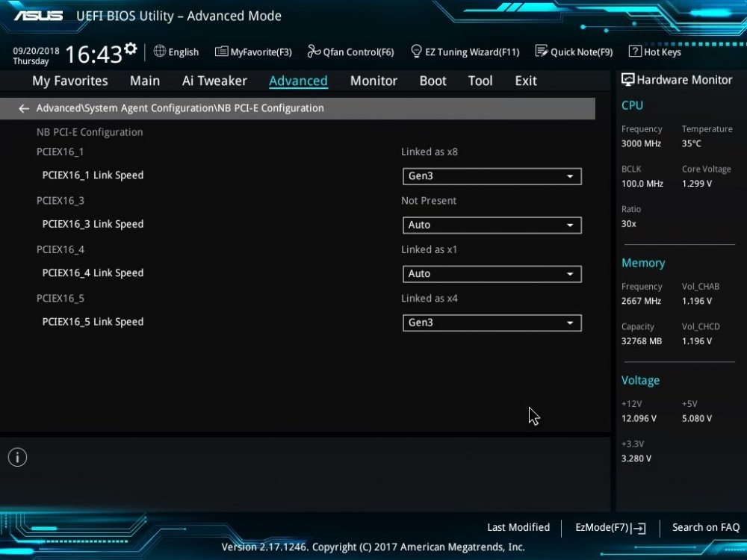Select PCIEX16_1 Link Speed label
This screenshot has height=560, width=747.
93,175
